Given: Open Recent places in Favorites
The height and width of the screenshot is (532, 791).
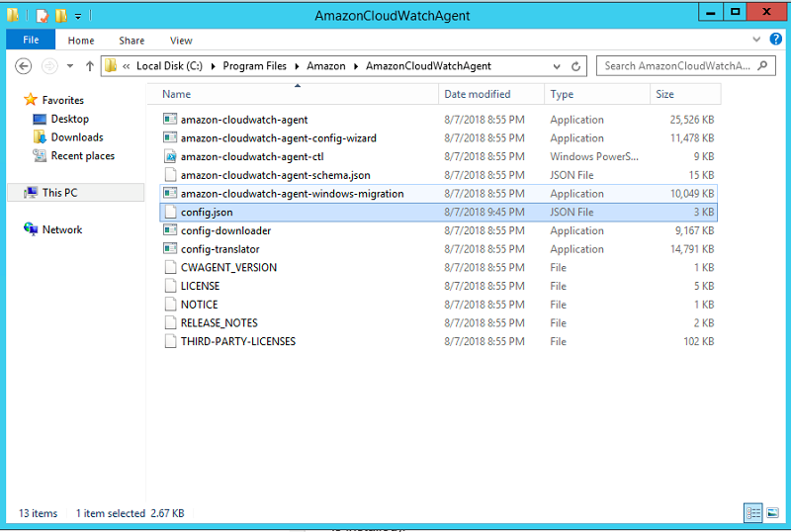Looking at the screenshot, I should (82, 156).
